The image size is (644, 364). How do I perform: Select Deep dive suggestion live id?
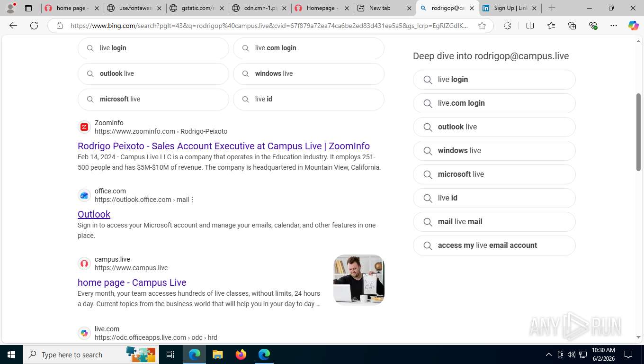click(494, 198)
